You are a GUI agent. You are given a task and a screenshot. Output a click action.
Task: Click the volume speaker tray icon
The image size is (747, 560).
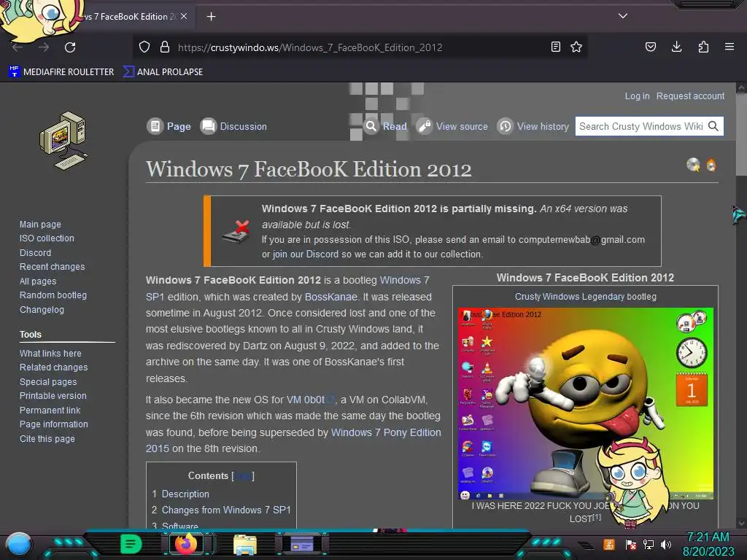tap(665, 544)
